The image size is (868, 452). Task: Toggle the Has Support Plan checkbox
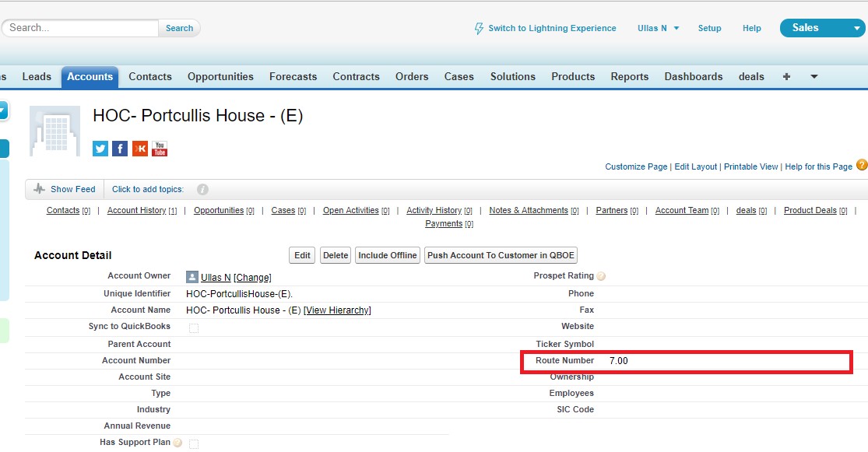pos(194,443)
